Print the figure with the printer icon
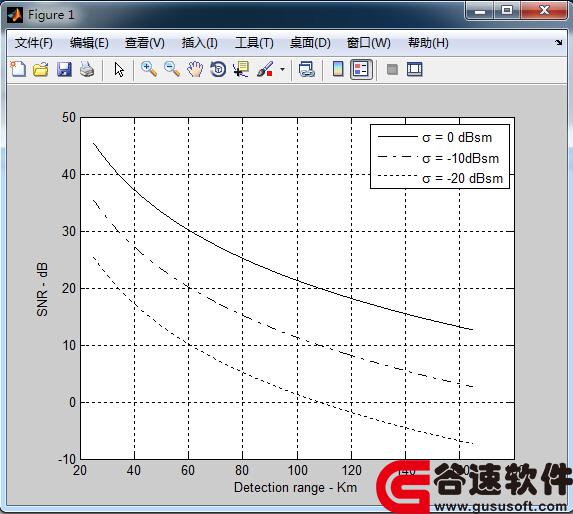 pyautogui.click(x=87, y=69)
